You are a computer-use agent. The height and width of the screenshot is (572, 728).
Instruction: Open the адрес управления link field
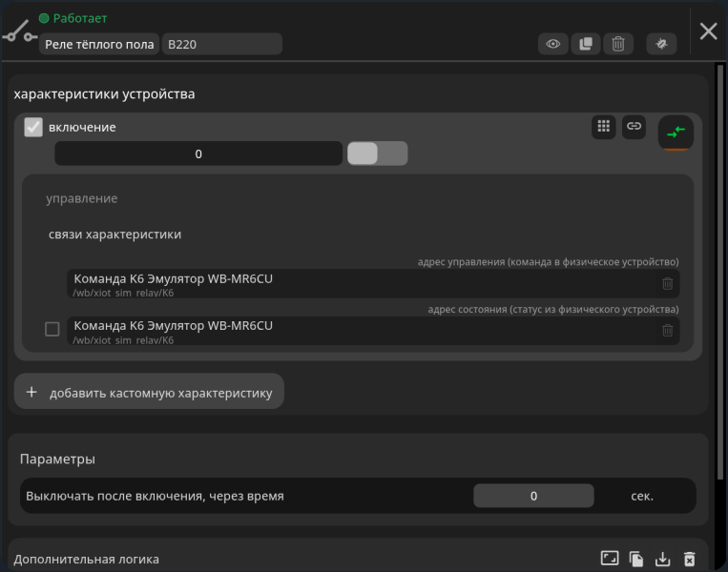click(x=364, y=283)
